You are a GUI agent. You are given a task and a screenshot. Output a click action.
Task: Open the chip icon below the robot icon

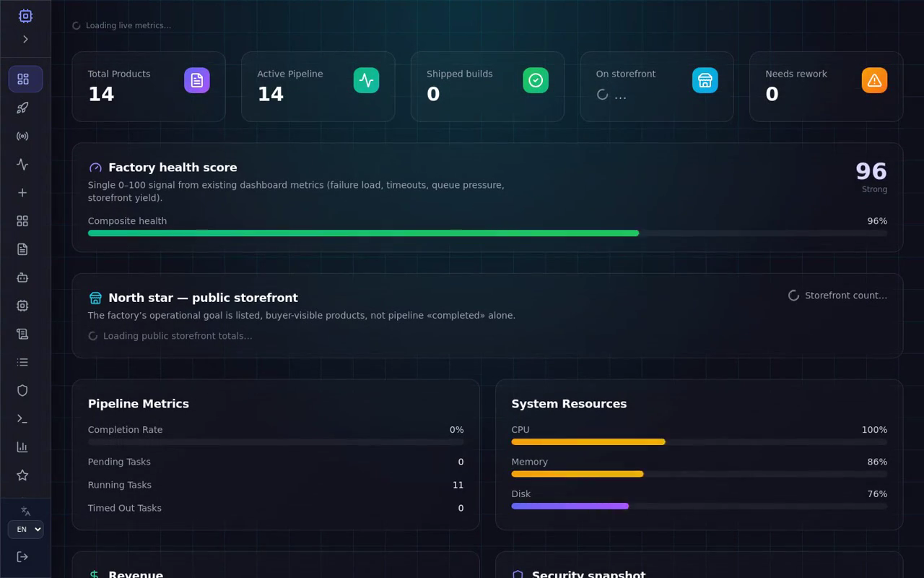22,306
